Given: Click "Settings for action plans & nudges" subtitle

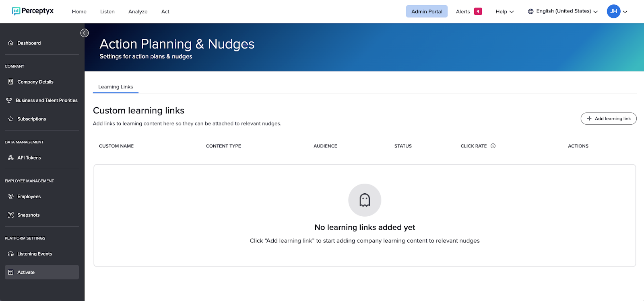Looking at the screenshot, I should click(x=146, y=57).
